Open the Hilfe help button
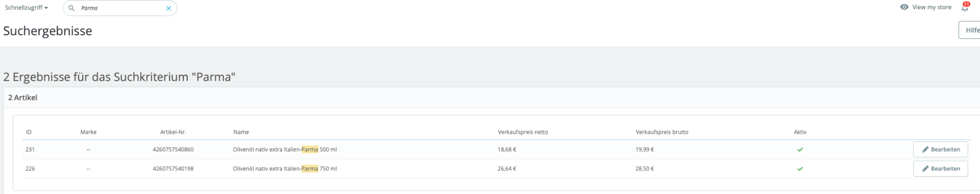 pos(970,30)
